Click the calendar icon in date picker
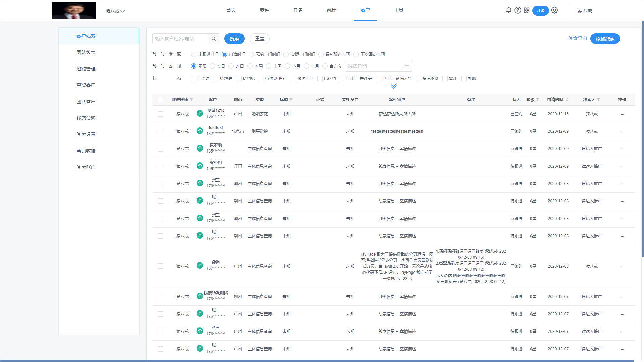This screenshot has height=362, width=644. 407,66
